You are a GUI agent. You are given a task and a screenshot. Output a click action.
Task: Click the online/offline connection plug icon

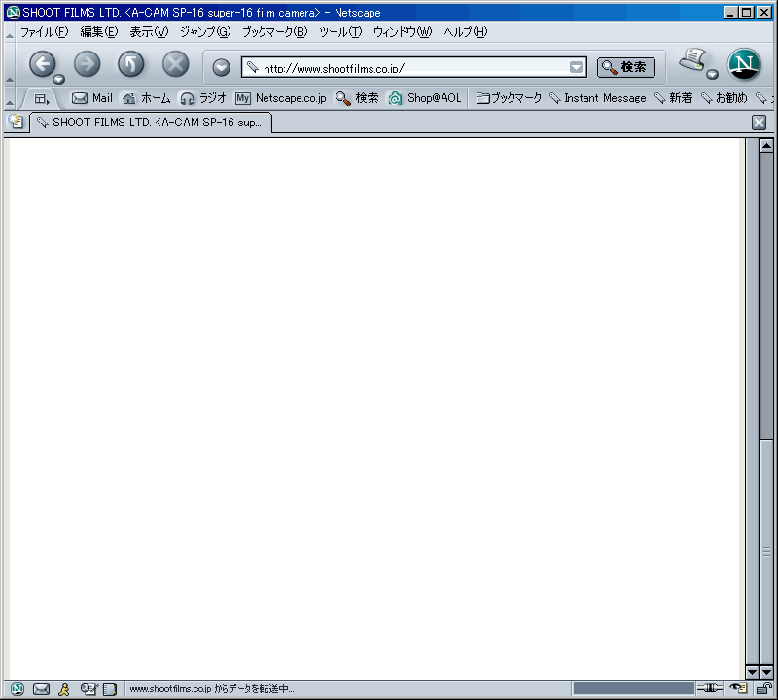710,688
